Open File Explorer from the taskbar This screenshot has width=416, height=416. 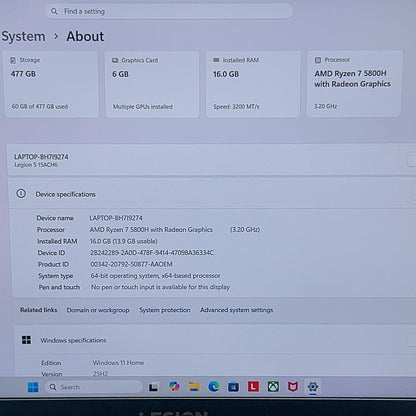click(194, 387)
